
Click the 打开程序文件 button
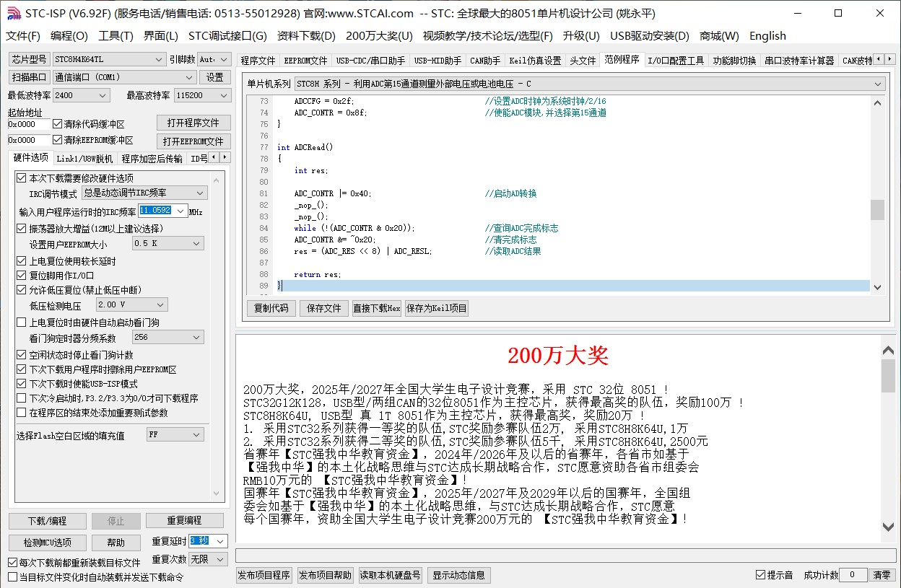point(193,123)
